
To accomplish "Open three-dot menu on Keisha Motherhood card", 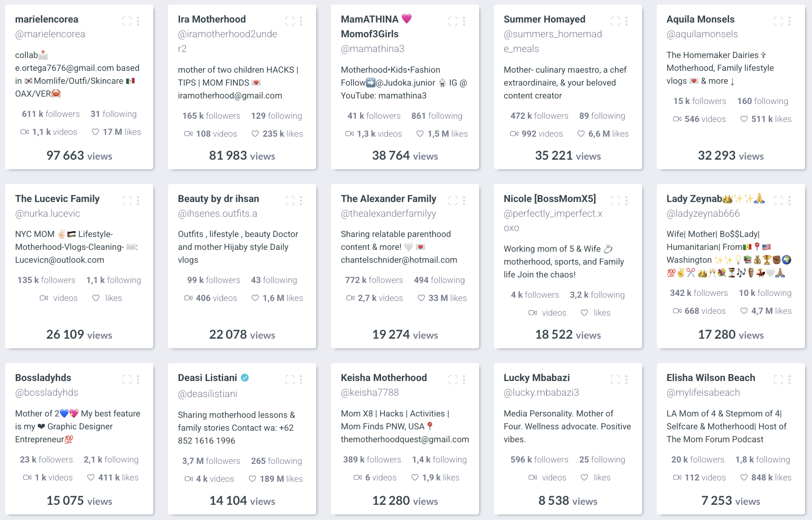I will click(464, 380).
